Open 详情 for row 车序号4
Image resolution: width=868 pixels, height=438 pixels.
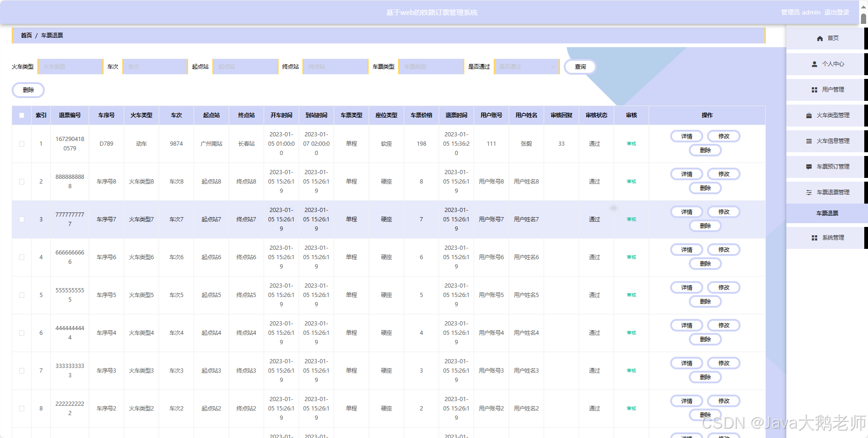point(686,325)
